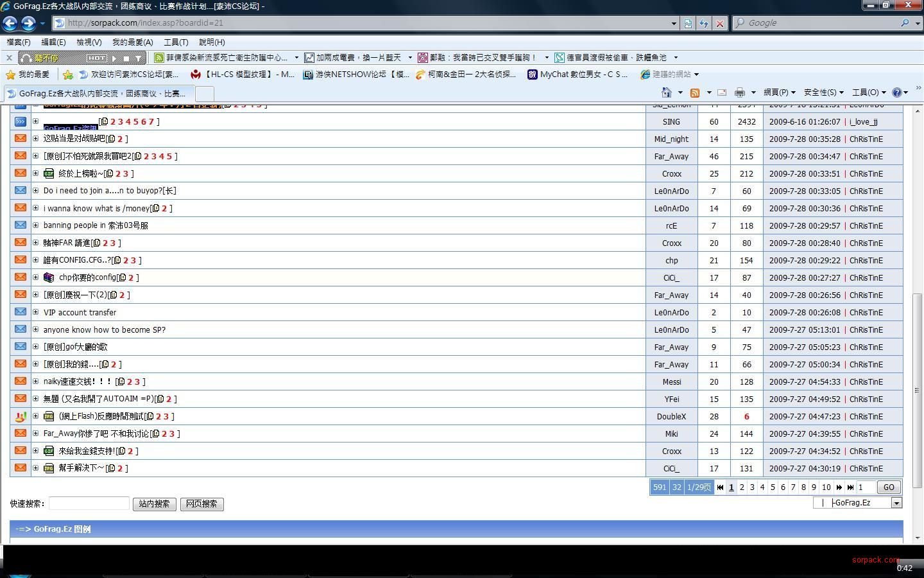Expand the 'banning people in' thread plus box

tap(36, 225)
